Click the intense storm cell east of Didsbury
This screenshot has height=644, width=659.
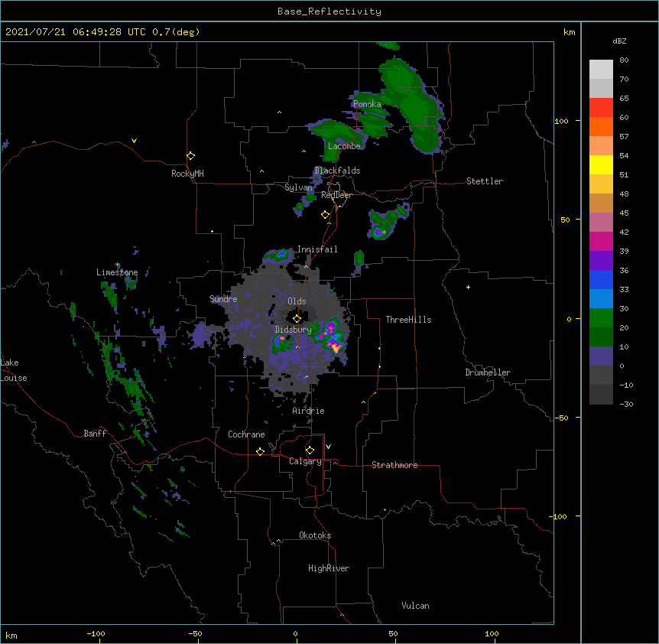tap(332, 337)
